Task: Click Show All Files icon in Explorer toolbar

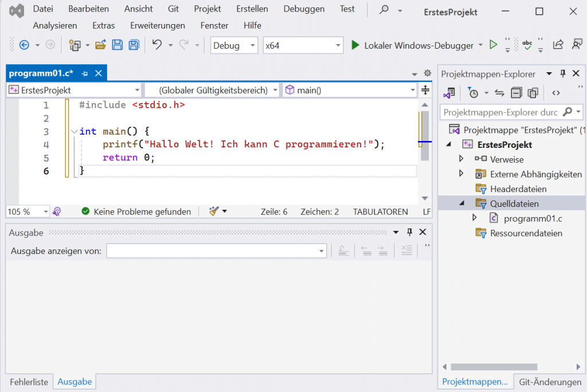Action: [533, 93]
